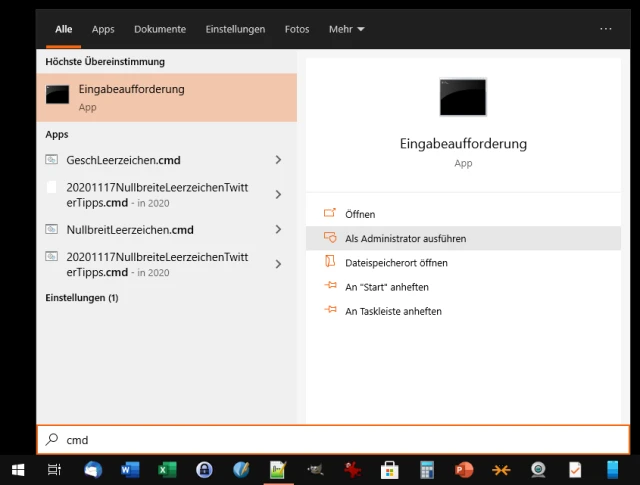The height and width of the screenshot is (485, 640).
Task: Switch to the Apps tab
Action: coord(103,30)
